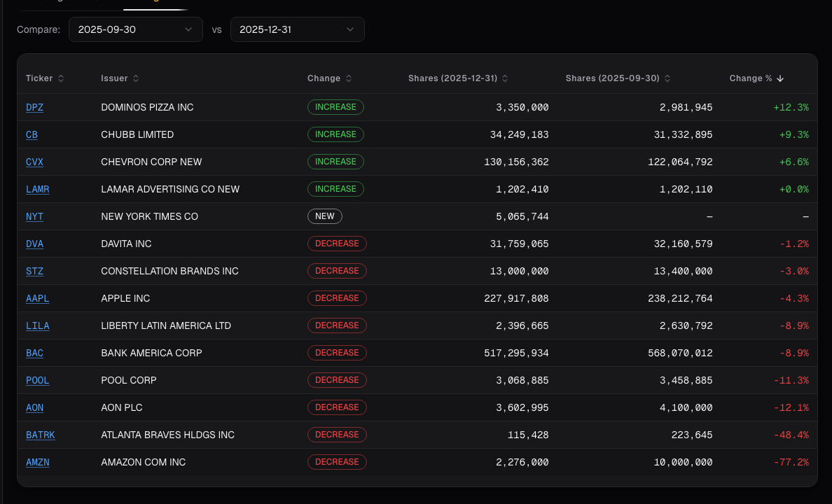Click the NYT ticker link
Image resolution: width=832 pixels, height=504 pixels.
point(34,216)
